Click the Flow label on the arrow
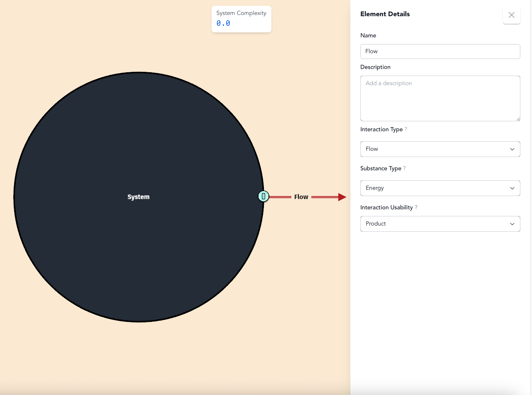 pos(301,197)
